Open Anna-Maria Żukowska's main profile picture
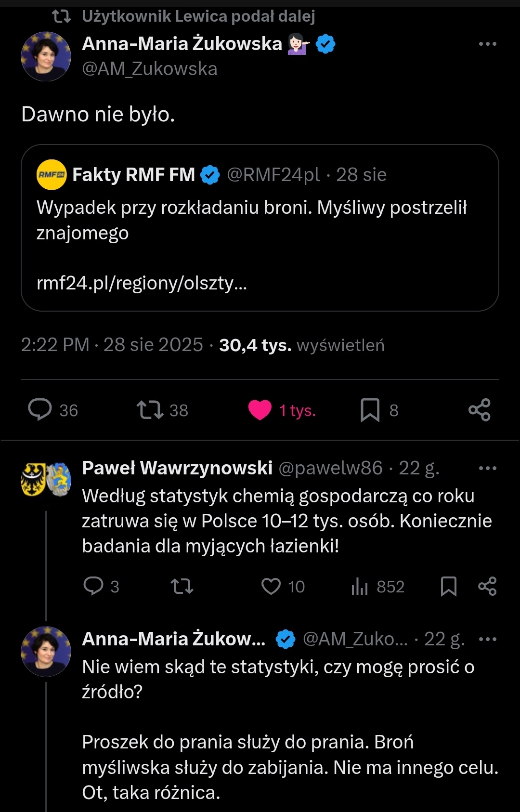520x812 pixels. pos(46,56)
